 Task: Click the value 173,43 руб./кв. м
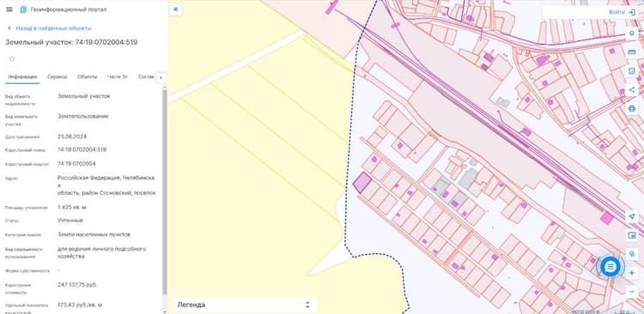tap(80, 305)
